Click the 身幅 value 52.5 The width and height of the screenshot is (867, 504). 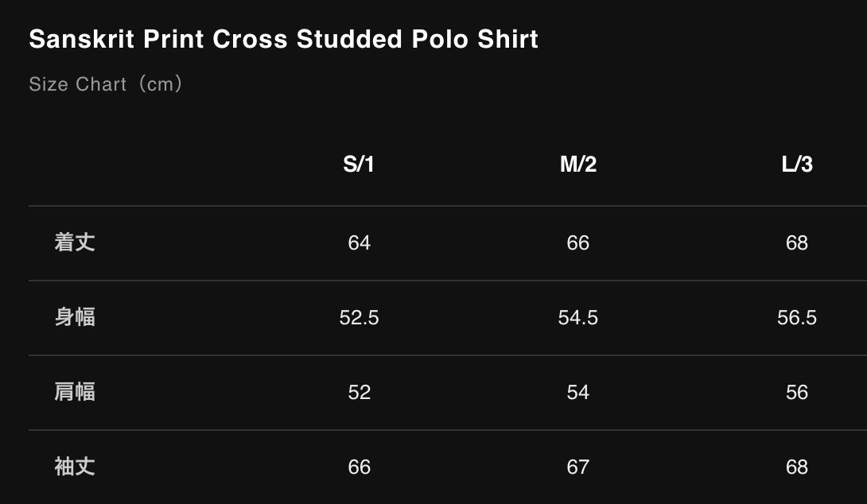[x=360, y=317]
